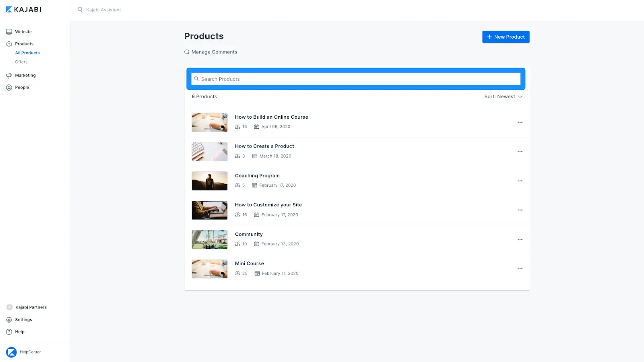Image resolution: width=644 pixels, height=362 pixels.
Task: Open Help using the question mark icon
Action: 9,331
